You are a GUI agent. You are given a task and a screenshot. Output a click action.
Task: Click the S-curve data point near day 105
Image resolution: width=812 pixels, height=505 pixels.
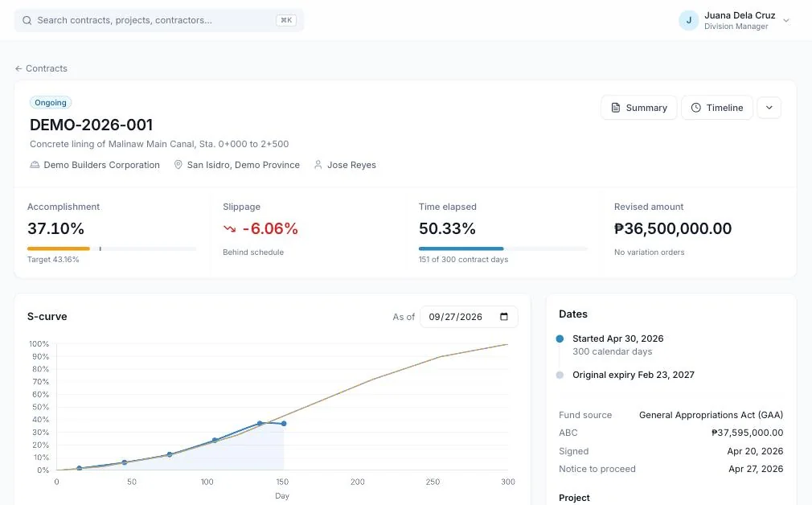click(215, 440)
